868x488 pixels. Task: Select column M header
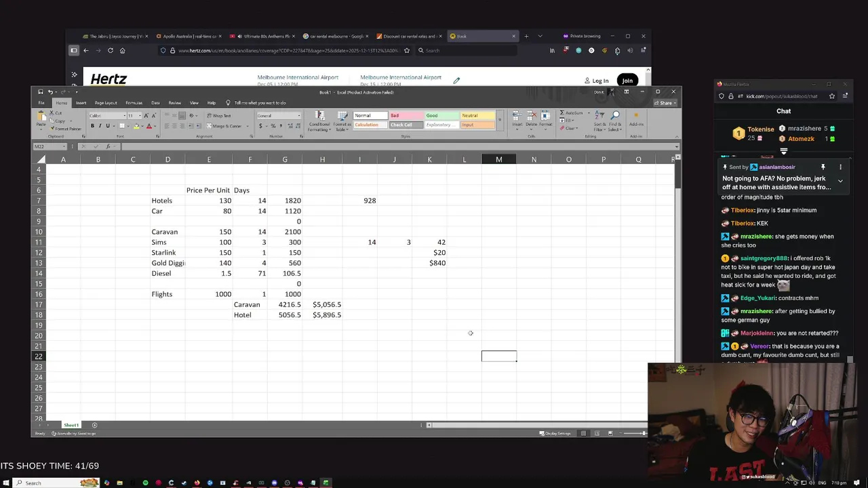(499, 159)
